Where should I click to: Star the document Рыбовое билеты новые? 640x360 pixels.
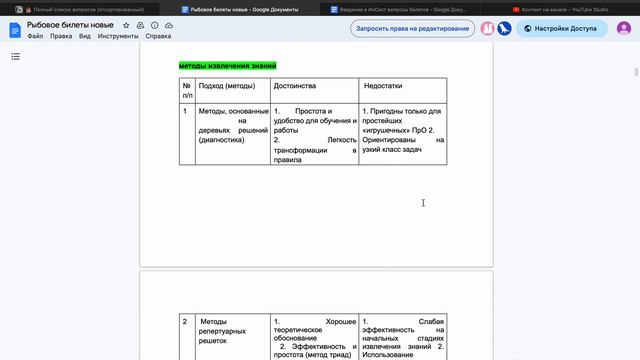(x=126, y=25)
